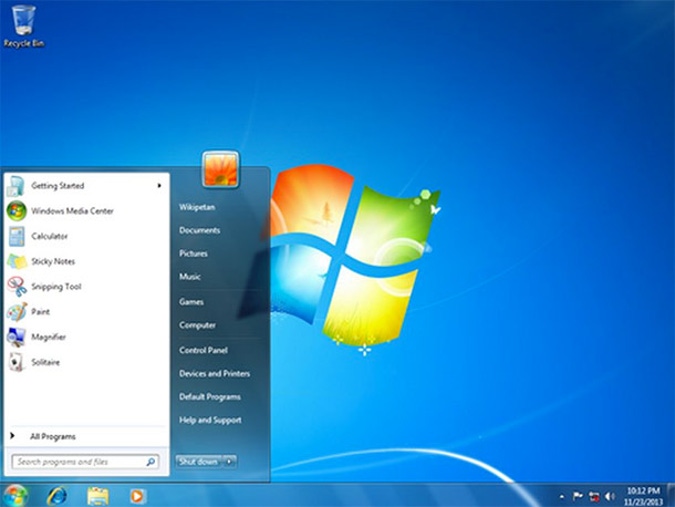Viewport: 675px width, 507px height.
Task: Click the Getting Started program icon
Action: coord(16,186)
